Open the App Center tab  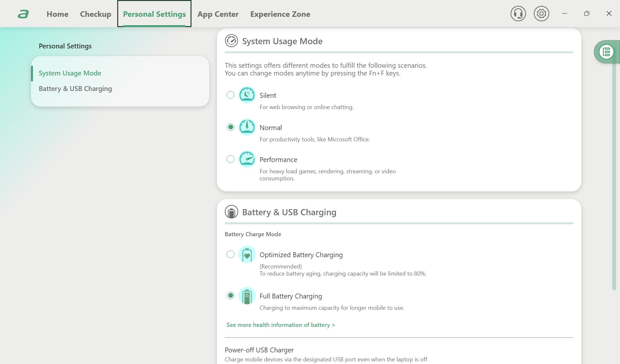pos(218,14)
